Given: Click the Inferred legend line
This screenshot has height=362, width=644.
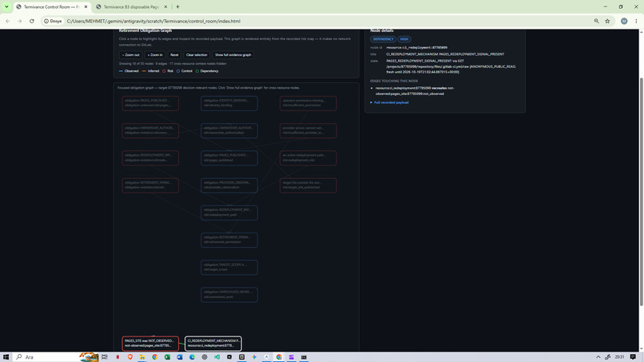Looking at the screenshot, I should click(144, 71).
